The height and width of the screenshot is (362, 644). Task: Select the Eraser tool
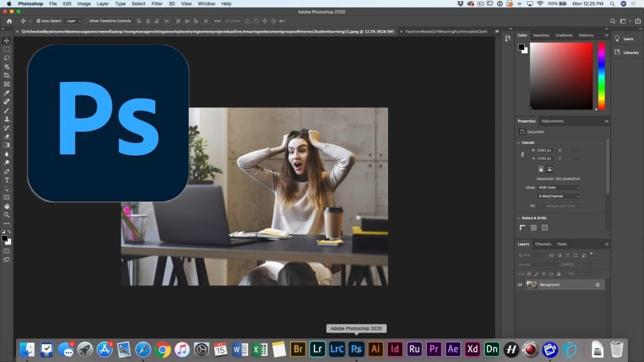point(6,136)
